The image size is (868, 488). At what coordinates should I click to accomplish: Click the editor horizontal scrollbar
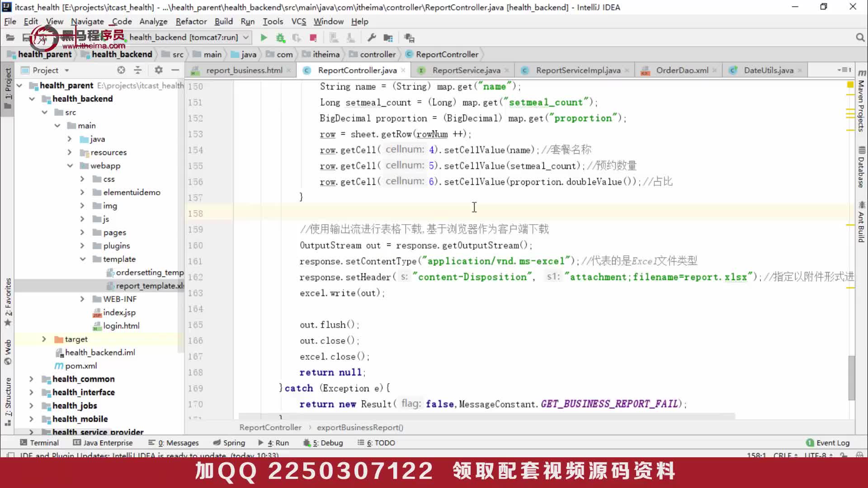point(486,416)
